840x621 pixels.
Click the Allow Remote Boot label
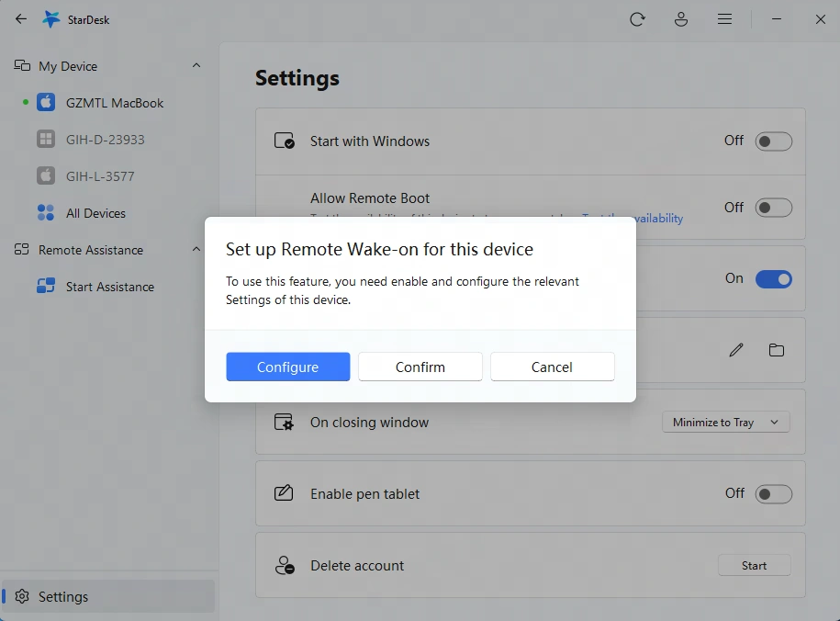point(370,198)
